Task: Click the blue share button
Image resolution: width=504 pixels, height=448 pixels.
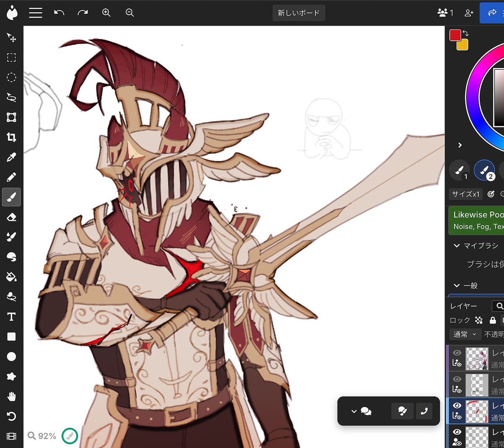Action: (492, 13)
